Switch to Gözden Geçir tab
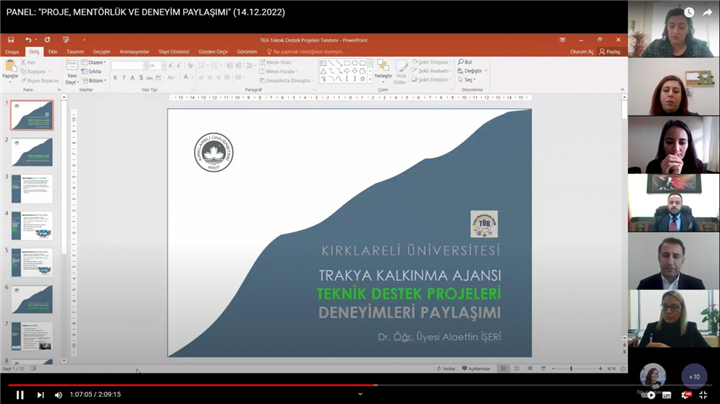The image size is (720, 404). tap(213, 52)
